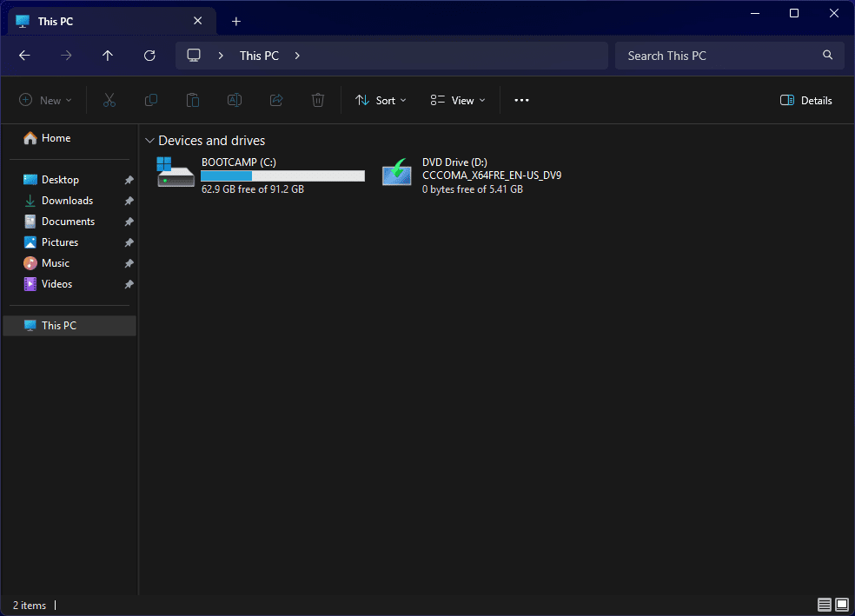
Task: Toggle the Details pane
Action: (x=805, y=101)
